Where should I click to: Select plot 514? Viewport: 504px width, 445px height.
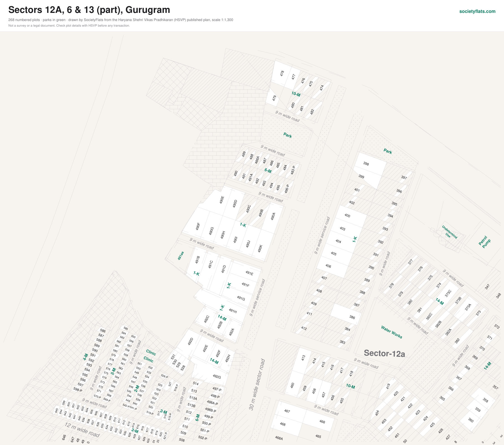196,383
